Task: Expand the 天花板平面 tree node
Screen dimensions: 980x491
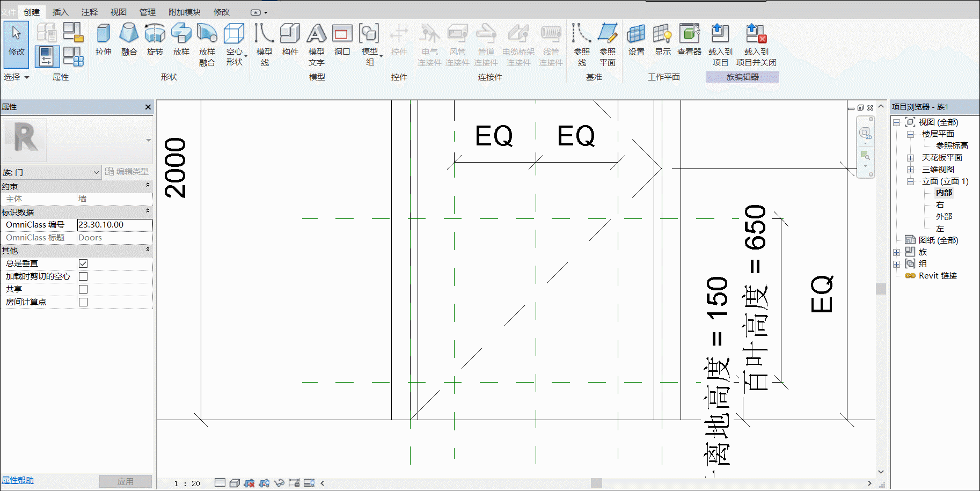Action: point(910,158)
